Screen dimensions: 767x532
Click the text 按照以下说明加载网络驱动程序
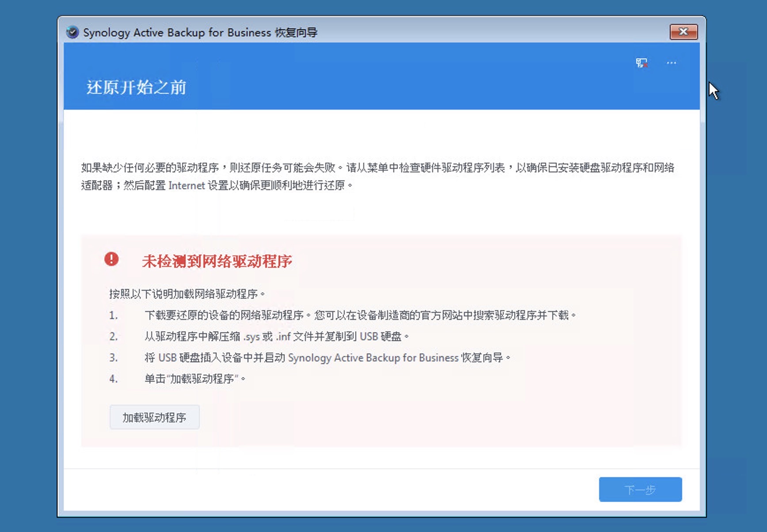pos(187,294)
